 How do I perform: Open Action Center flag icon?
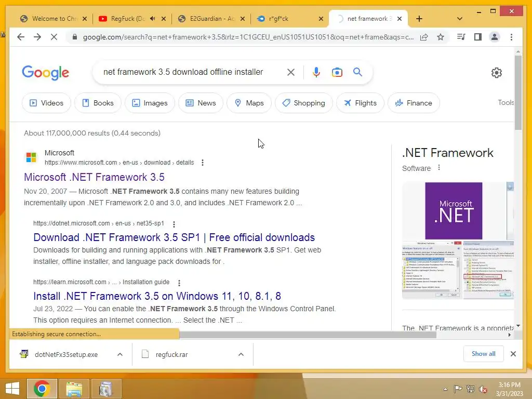coord(458,389)
